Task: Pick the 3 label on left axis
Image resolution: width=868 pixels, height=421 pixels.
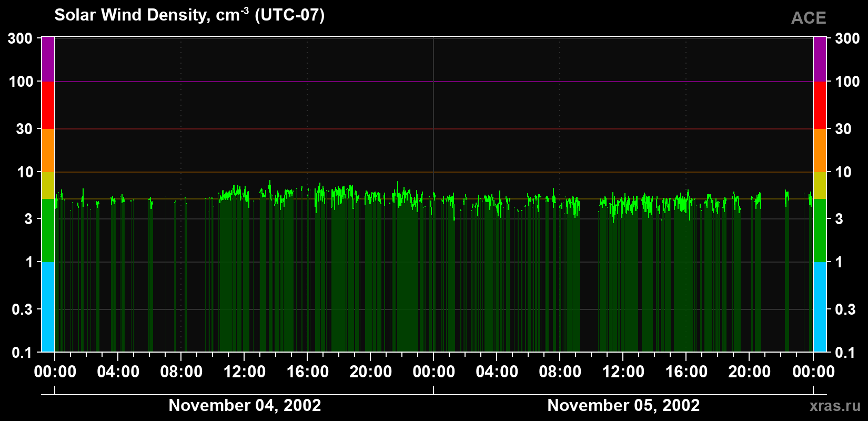Action: click(28, 219)
